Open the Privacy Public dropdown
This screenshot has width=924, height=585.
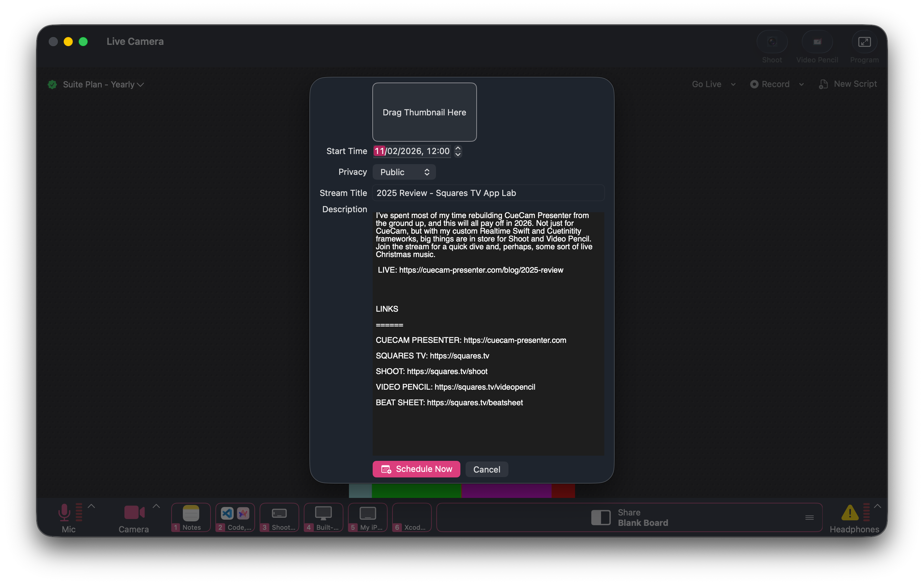404,172
